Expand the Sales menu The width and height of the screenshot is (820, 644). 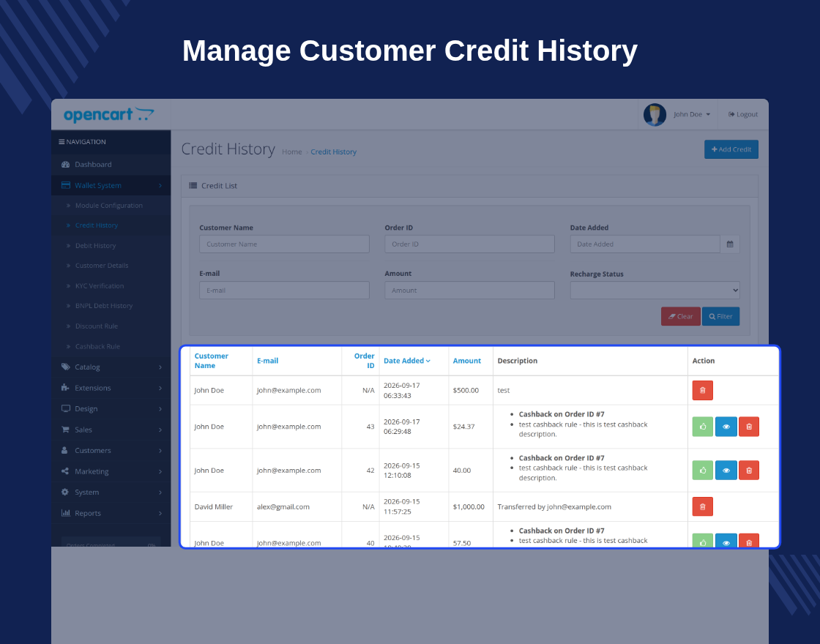(x=111, y=430)
